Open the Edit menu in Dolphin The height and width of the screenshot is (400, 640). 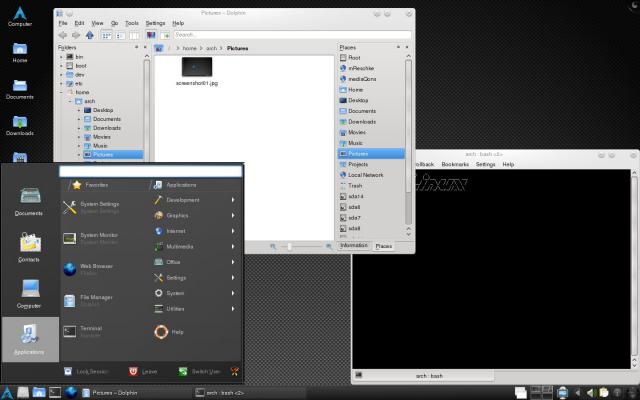(x=79, y=23)
